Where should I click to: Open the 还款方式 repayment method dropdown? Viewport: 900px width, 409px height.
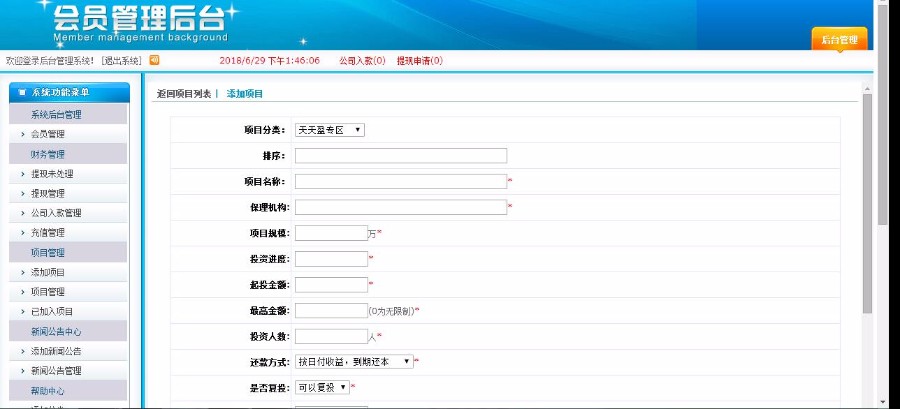[354, 361]
